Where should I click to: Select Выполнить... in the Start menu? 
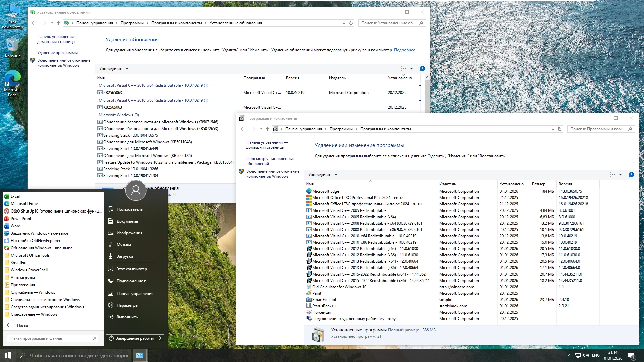pyautogui.click(x=128, y=317)
